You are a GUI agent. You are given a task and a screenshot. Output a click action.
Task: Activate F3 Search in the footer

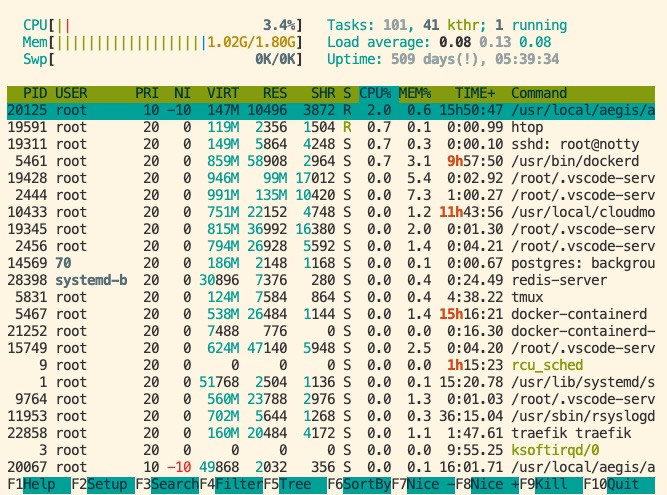pos(167,484)
